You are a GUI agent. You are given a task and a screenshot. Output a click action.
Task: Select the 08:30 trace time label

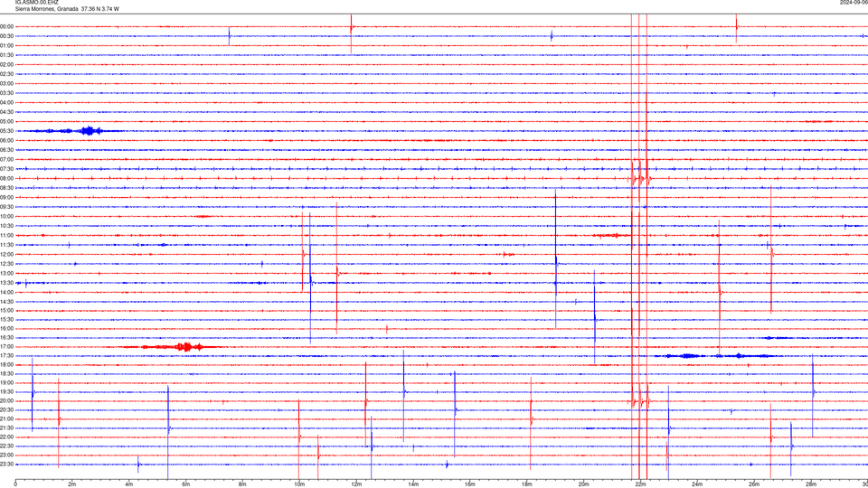point(7,188)
